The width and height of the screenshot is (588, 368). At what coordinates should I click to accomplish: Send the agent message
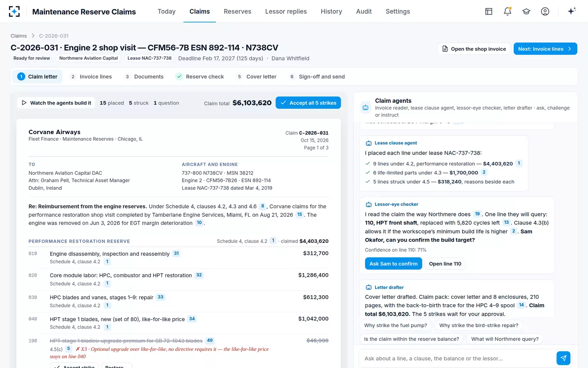point(563,358)
